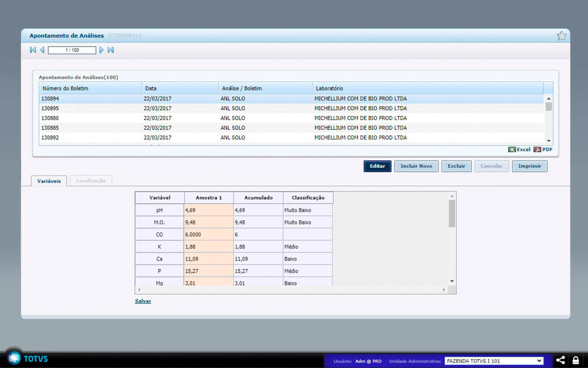The height and width of the screenshot is (368, 588).
Task: Click the Incluir Novo button
Action: 416,166
